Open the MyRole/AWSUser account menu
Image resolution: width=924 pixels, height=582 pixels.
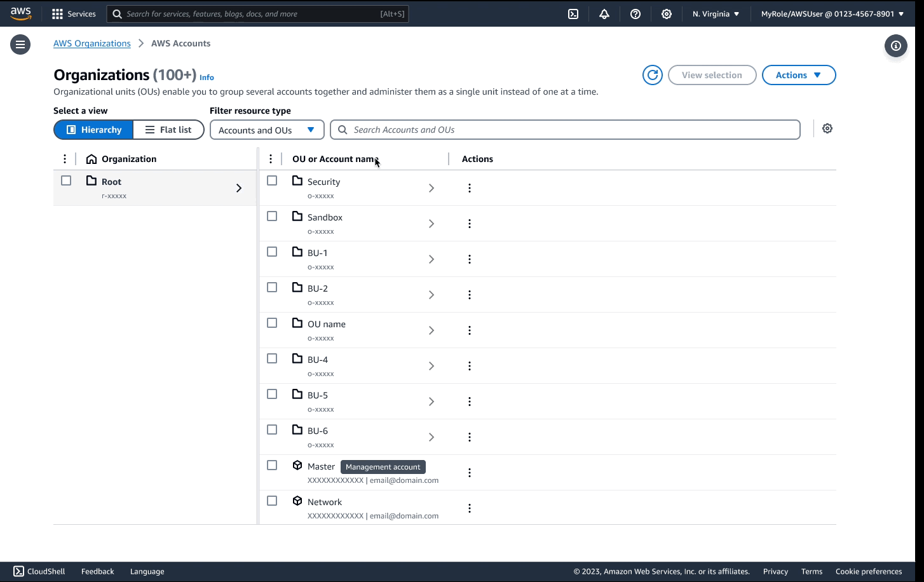tap(832, 14)
